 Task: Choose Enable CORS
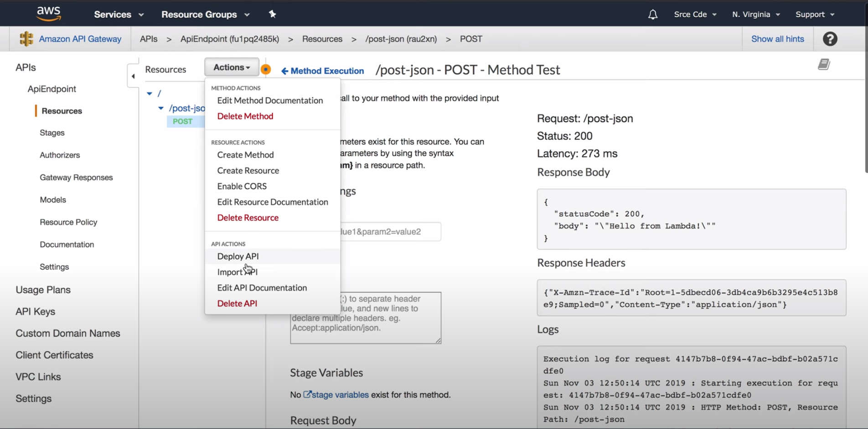coord(242,186)
